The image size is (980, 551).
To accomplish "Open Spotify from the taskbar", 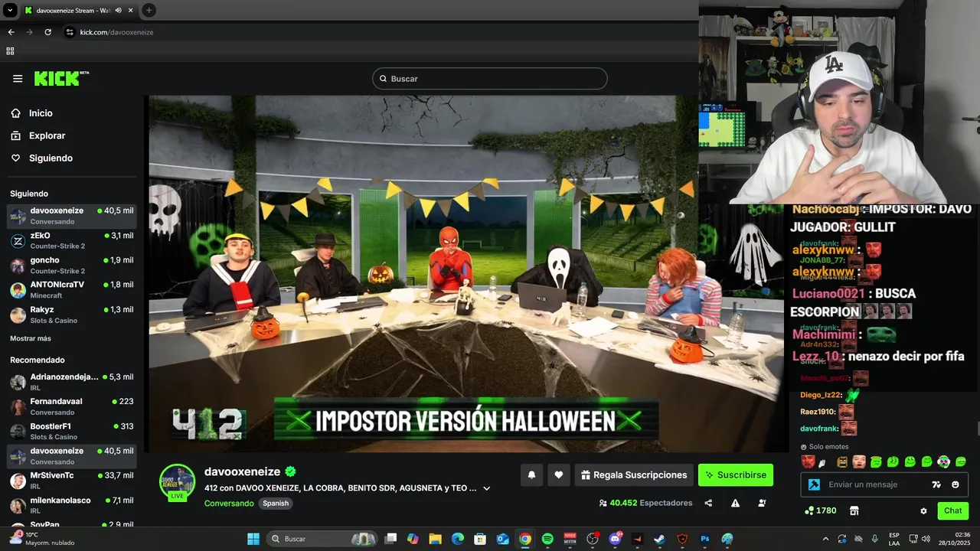I will [547, 539].
